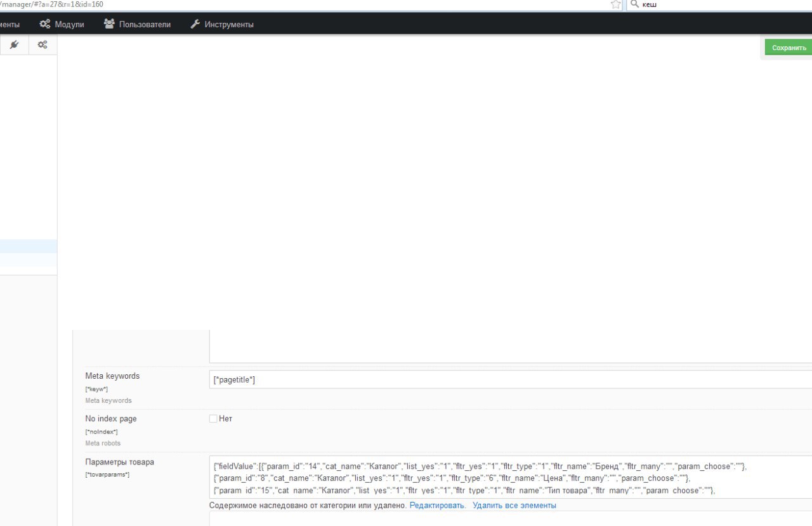The width and height of the screenshot is (812, 526).
Task: Click the magnifier icon in the browser search box
Action: tap(634, 4)
